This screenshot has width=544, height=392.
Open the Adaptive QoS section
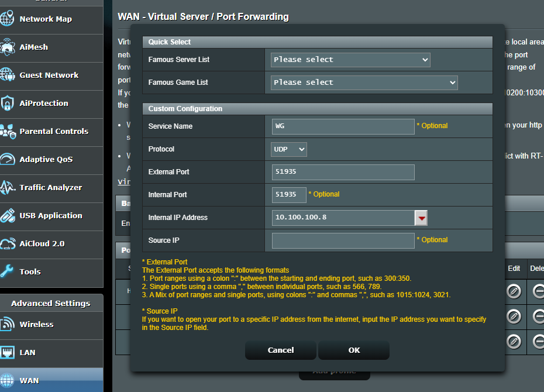[51, 160]
